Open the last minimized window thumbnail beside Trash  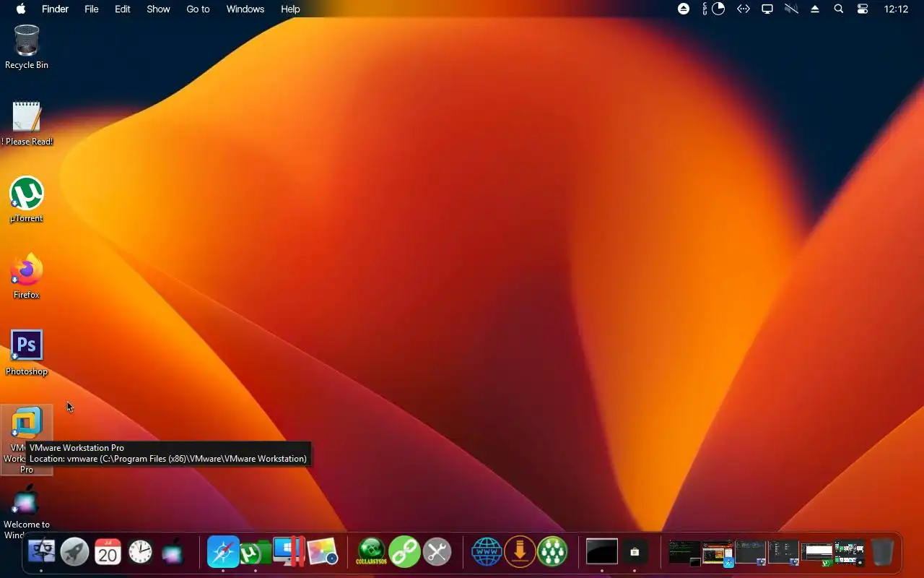(x=850, y=553)
